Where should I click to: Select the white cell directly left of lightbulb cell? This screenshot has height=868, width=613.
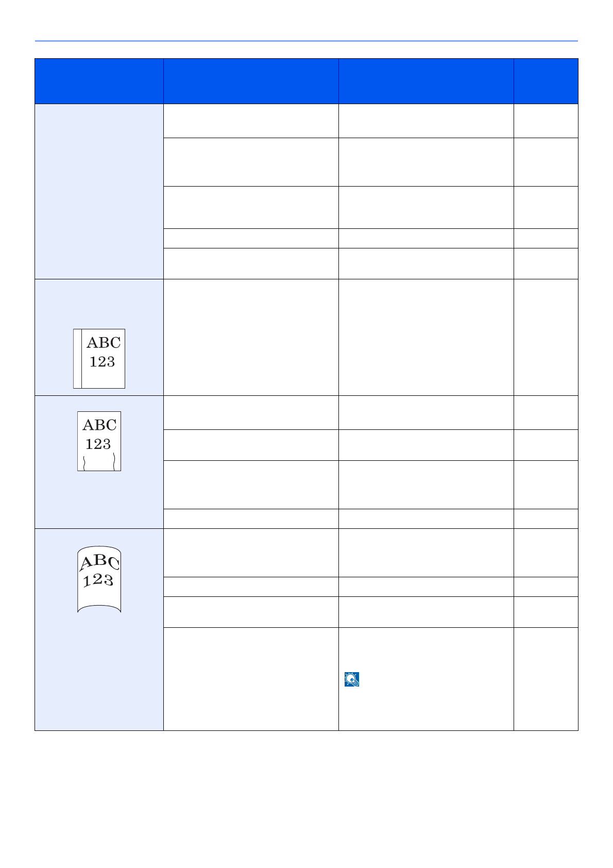(251, 679)
